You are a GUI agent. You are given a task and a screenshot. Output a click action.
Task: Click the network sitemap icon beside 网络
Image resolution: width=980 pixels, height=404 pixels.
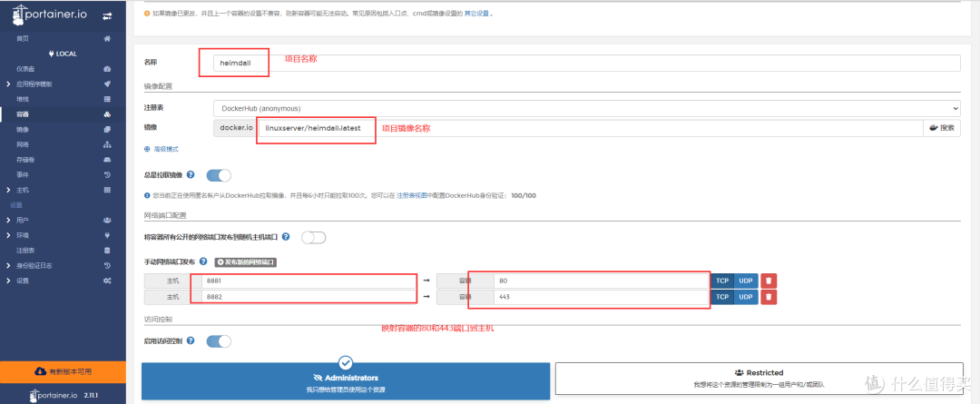coord(107,144)
